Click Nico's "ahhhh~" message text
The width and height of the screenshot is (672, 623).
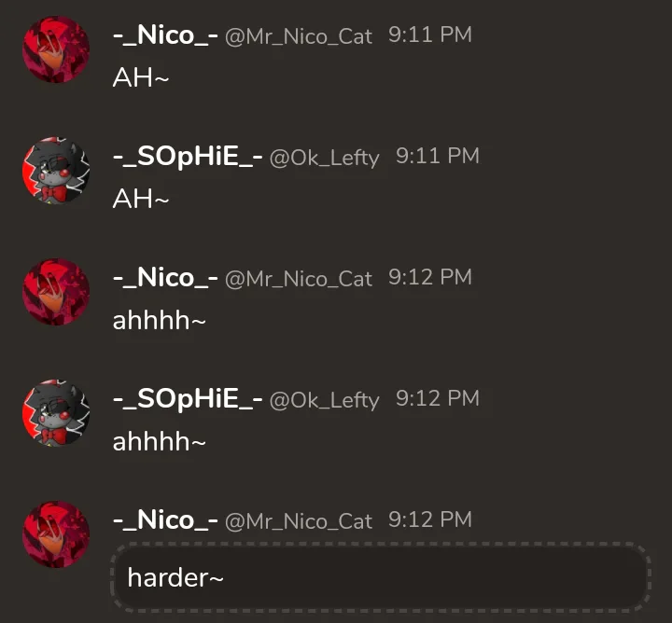coord(159,320)
